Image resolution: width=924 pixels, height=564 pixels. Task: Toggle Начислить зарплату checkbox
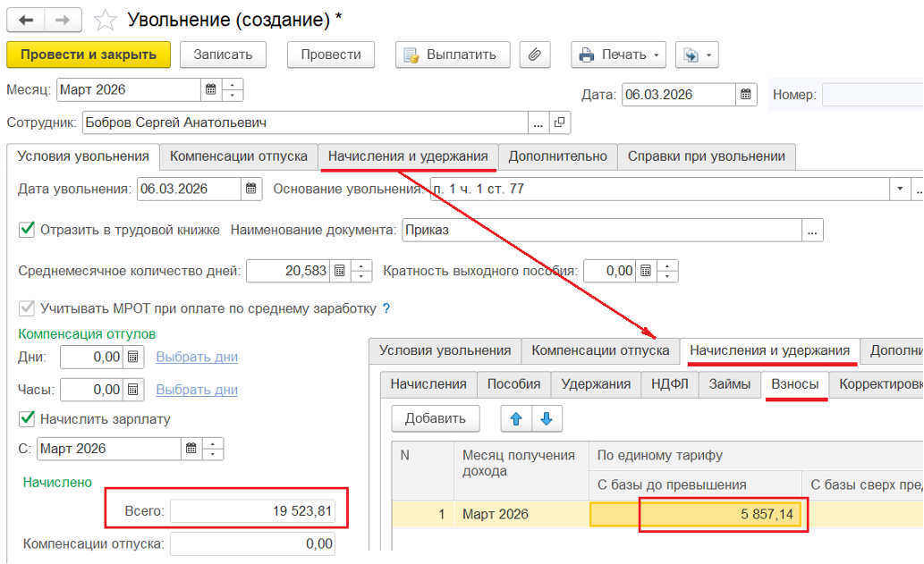coord(27,418)
